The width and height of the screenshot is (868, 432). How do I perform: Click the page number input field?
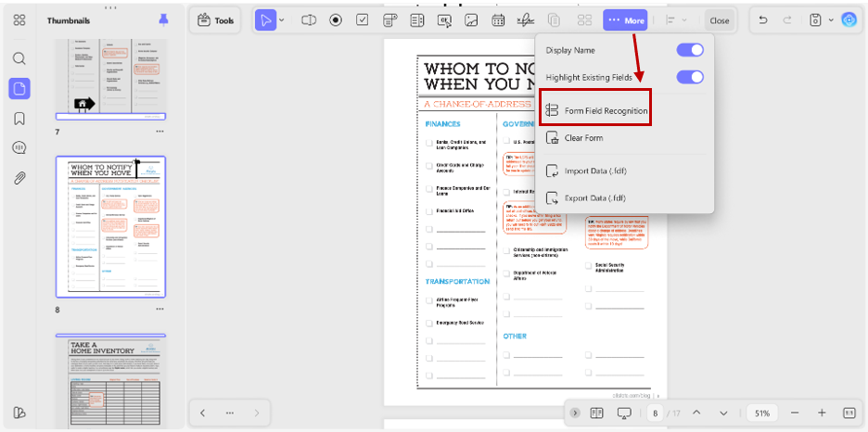656,413
